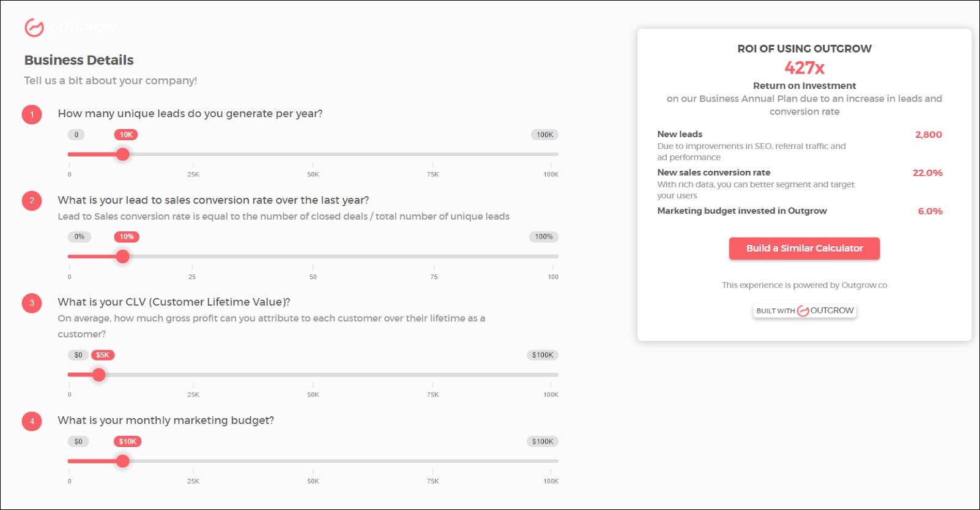Click the $5K value bubble on CLV slider
The height and width of the screenshot is (510, 980).
point(103,355)
